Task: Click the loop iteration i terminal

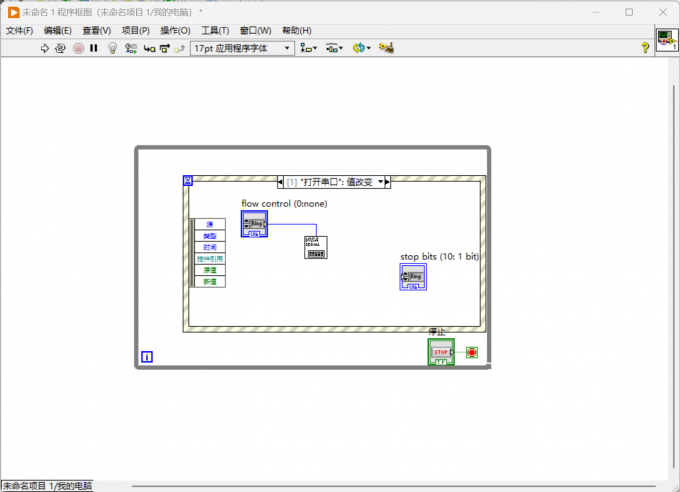Action: (147, 357)
